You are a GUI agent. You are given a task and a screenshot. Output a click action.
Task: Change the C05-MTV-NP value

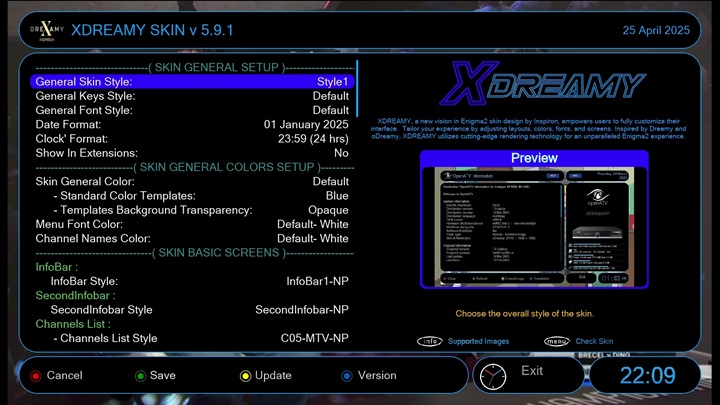click(315, 338)
